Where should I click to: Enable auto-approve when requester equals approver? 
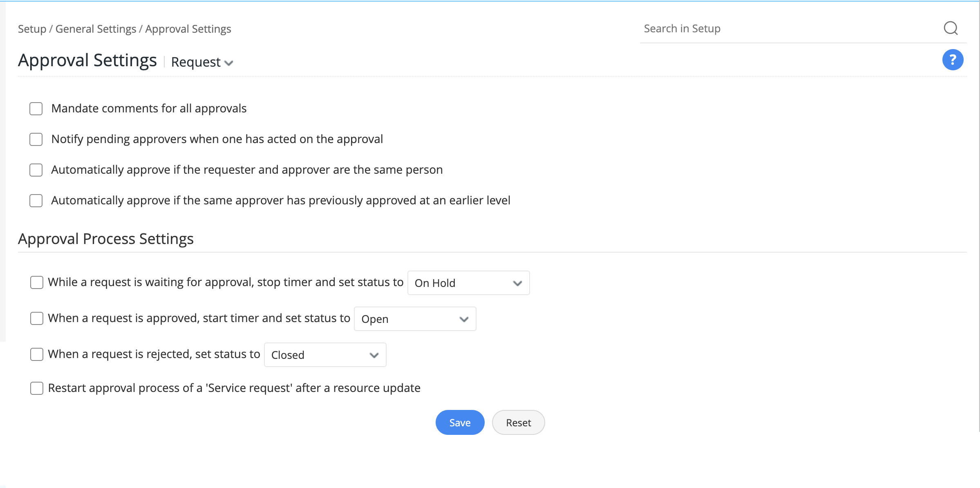(36, 170)
